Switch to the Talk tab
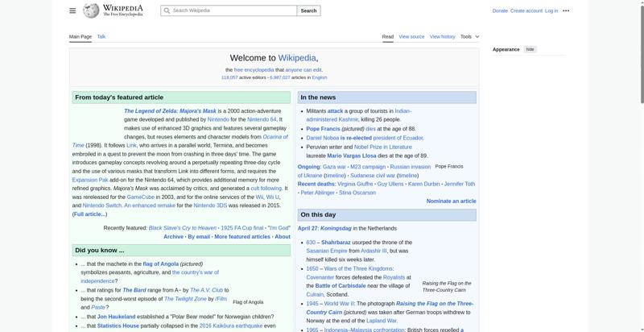Screen dimensions: 644x332 pyautogui.click(x=101, y=36)
